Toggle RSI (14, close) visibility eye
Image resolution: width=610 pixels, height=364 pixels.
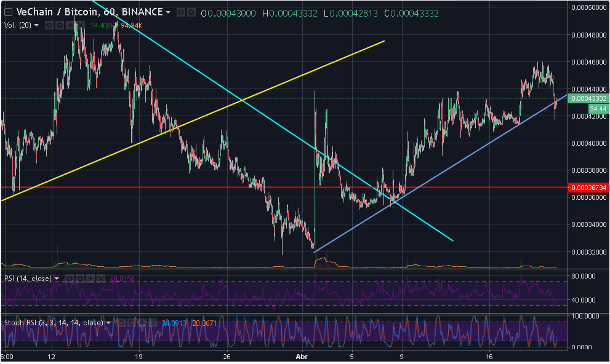[70, 279]
